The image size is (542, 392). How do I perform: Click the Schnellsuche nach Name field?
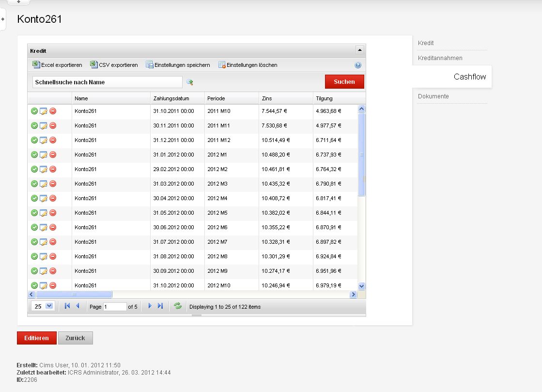tap(107, 82)
